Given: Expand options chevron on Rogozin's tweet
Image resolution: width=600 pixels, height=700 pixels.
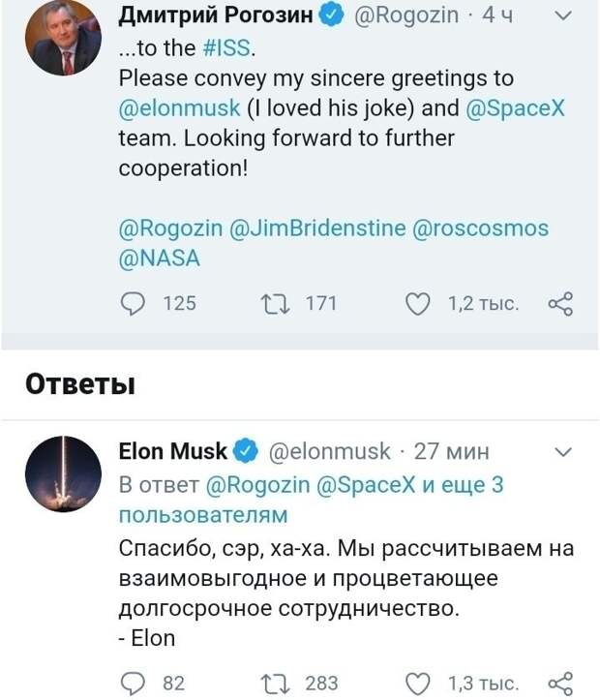Looking at the screenshot, I should pyautogui.click(x=563, y=15).
